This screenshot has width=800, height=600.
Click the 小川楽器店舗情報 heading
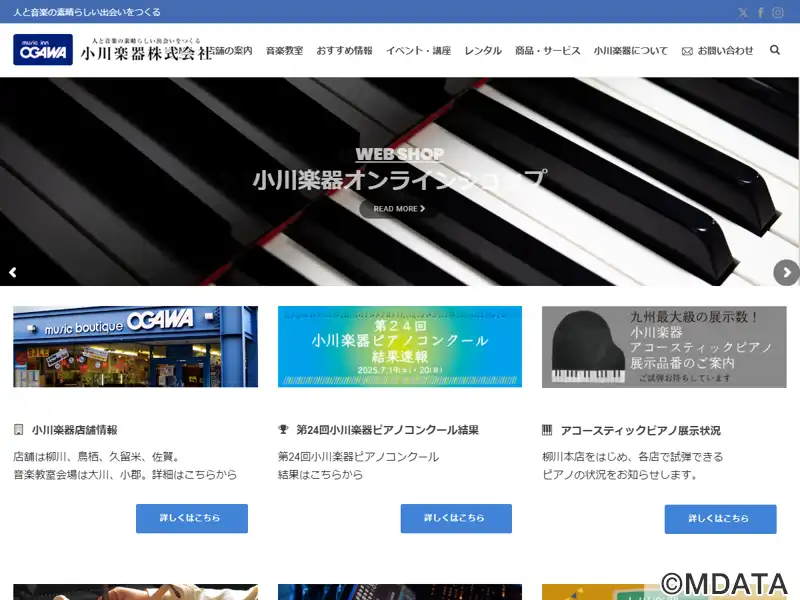74,430
